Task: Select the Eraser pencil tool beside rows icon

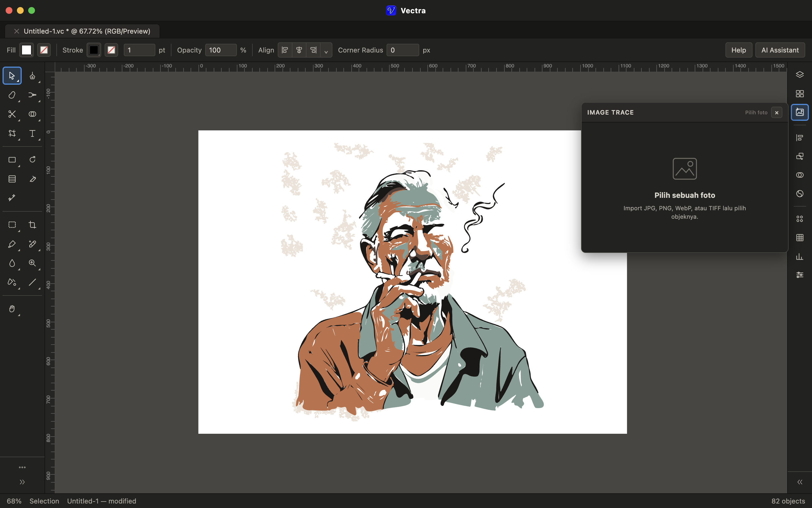Action: pos(32,179)
